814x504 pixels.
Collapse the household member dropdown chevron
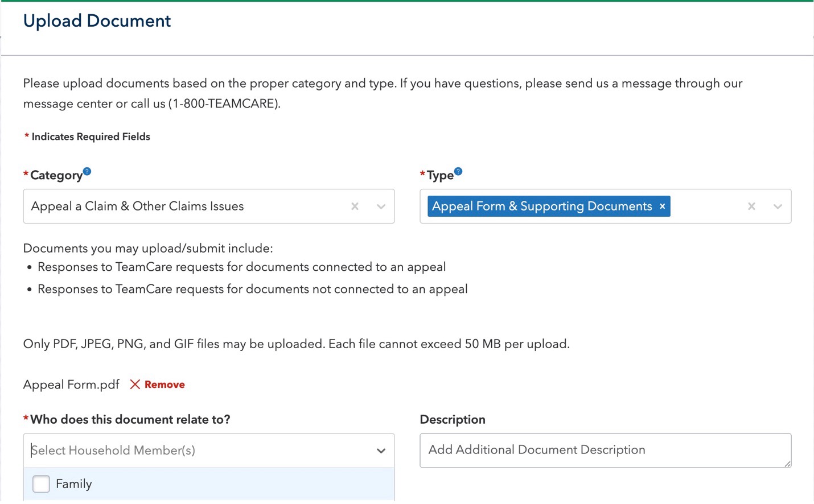[x=381, y=451]
